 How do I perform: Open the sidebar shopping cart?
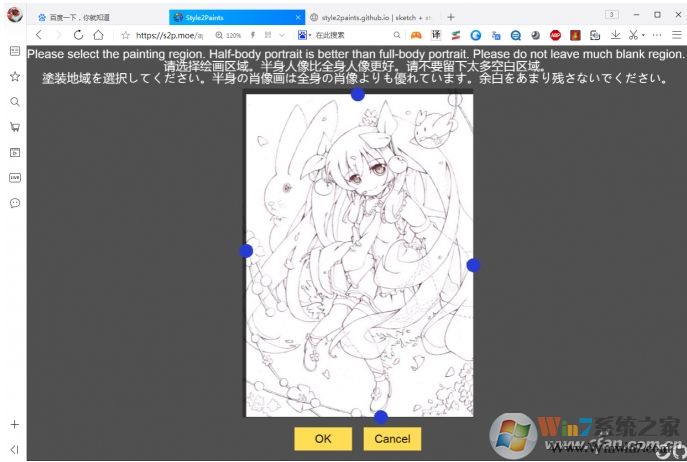[x=15, y=127]
